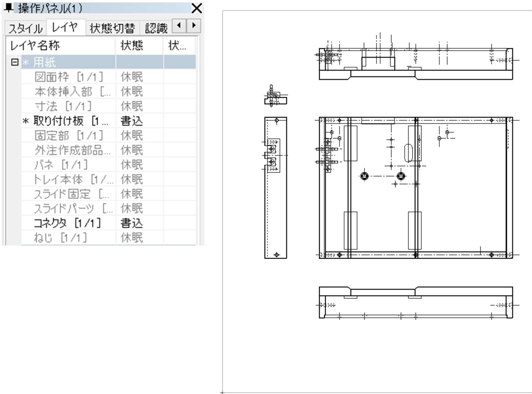Click the pin icon on 操作パネル title

9,8
